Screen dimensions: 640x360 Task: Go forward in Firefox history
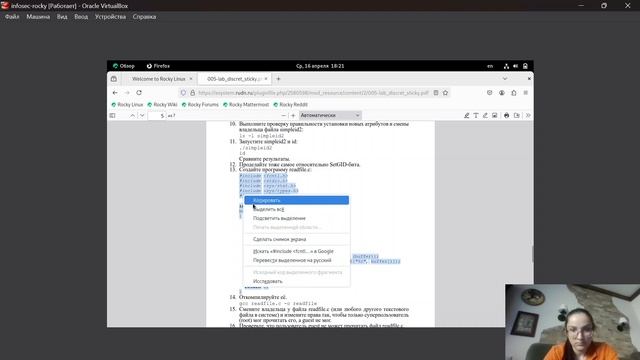127,93
